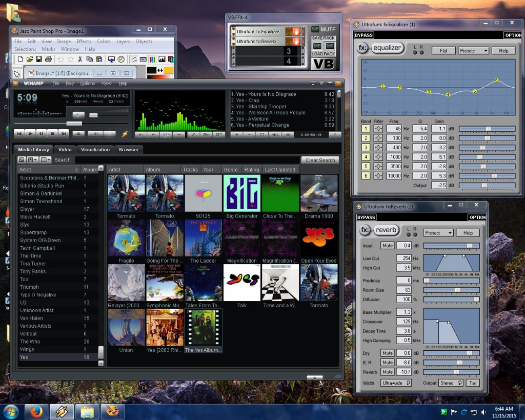525x420 pixels.
Task: Click the playlist remove (−) button
Action: point(250,135)
